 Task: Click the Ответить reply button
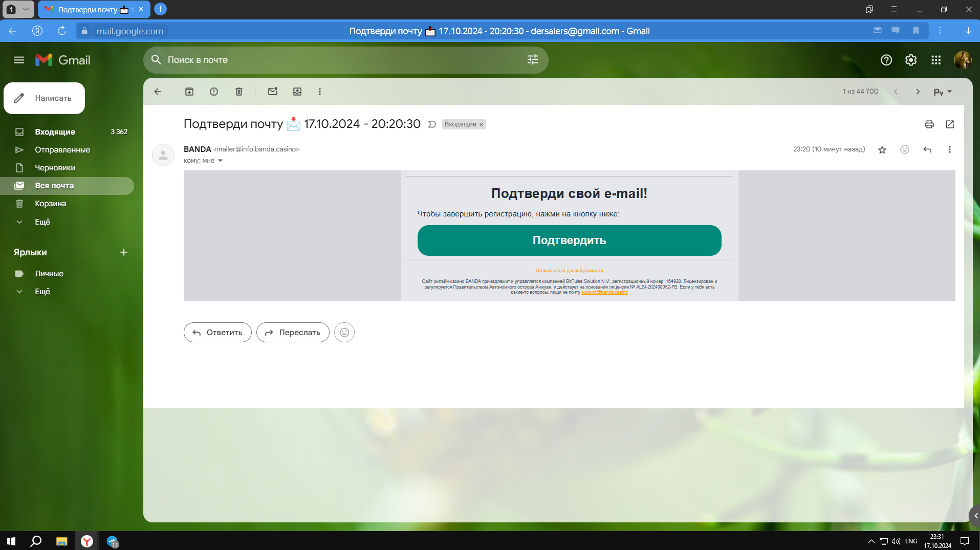pos(217,333)
